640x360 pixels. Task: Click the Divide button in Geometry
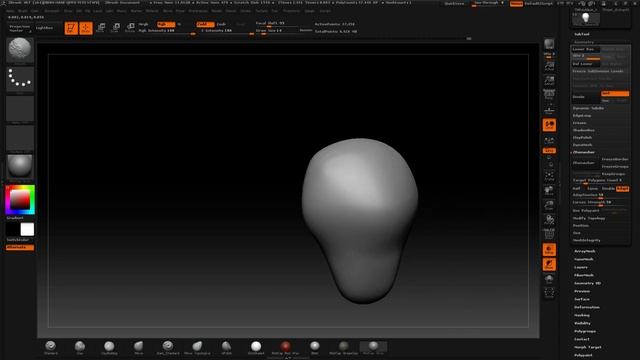pyautogui.click(x=586, y=97)
